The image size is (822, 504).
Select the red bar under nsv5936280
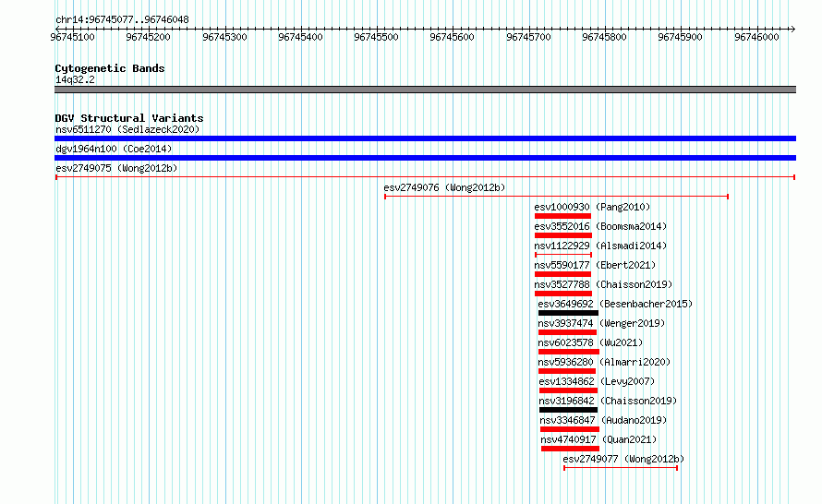pos(567,371)
